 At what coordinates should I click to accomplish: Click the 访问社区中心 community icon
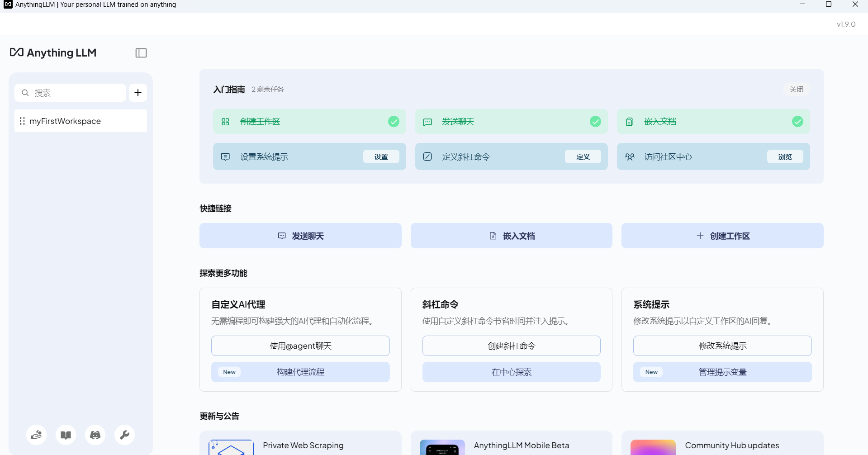click(630, 157)
